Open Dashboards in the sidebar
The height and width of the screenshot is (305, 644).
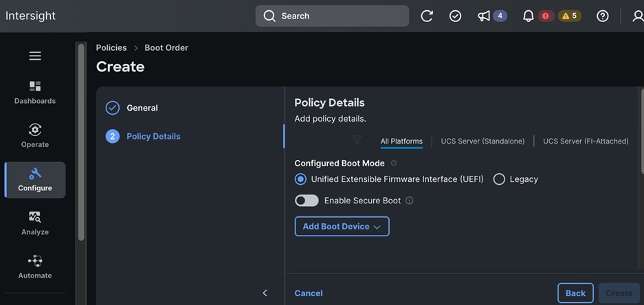tap(35, 92)
